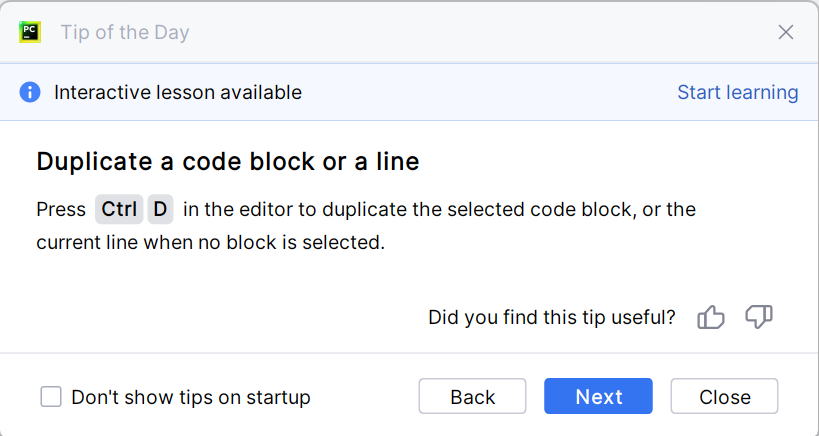Dislike the tip with the thumbs down icon
The height and width of the screenshot is (436, 819).
pos(759,318)
